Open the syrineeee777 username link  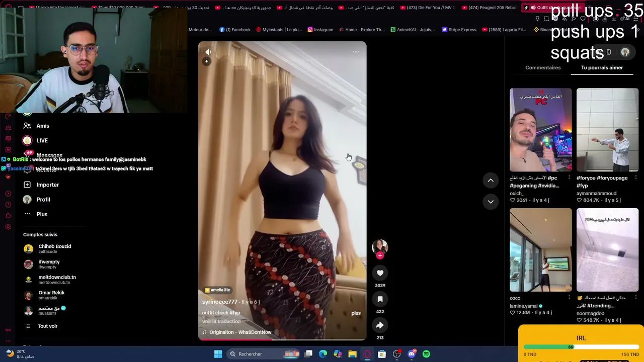220,302
